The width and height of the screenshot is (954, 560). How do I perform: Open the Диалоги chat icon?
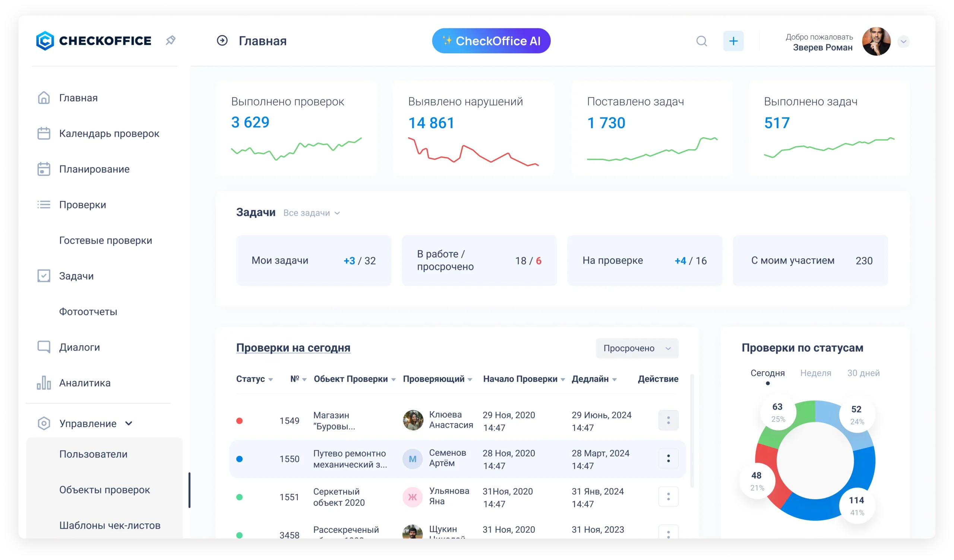point(44,347)
